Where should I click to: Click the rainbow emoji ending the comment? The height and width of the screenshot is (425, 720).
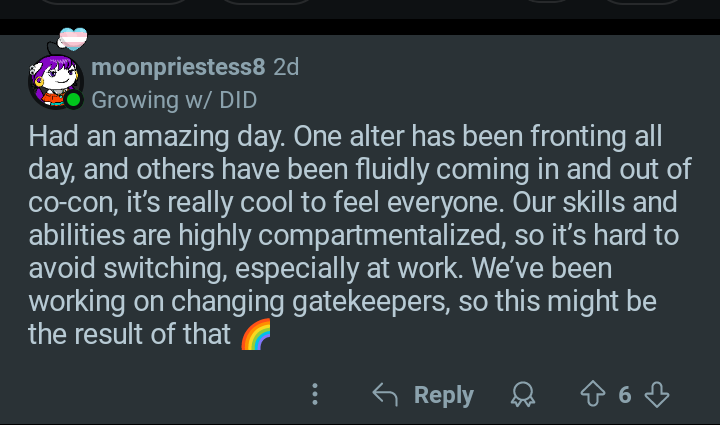click(256, 335)
